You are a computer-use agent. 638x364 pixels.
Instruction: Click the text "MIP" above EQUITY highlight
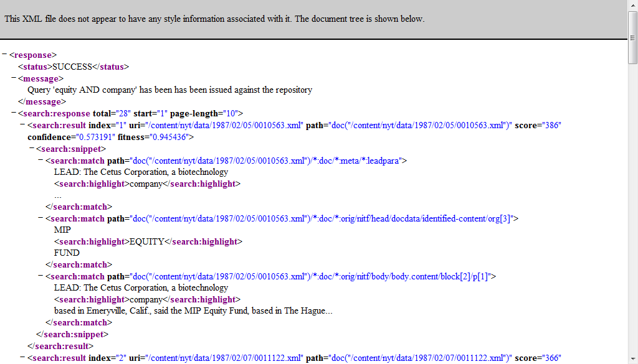pos(62,230)
